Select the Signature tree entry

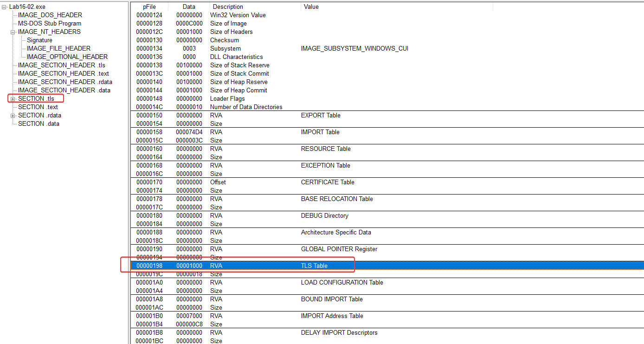[39, 40]
